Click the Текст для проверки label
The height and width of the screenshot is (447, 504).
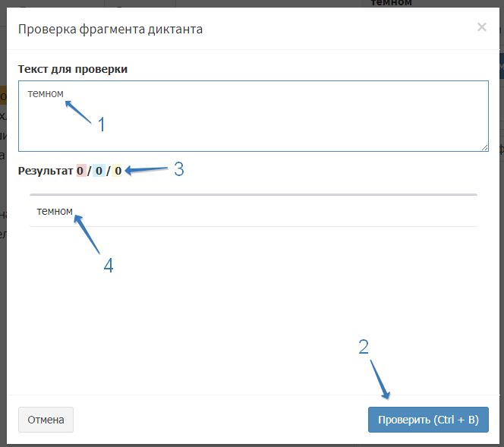click(x=73, y=69)
